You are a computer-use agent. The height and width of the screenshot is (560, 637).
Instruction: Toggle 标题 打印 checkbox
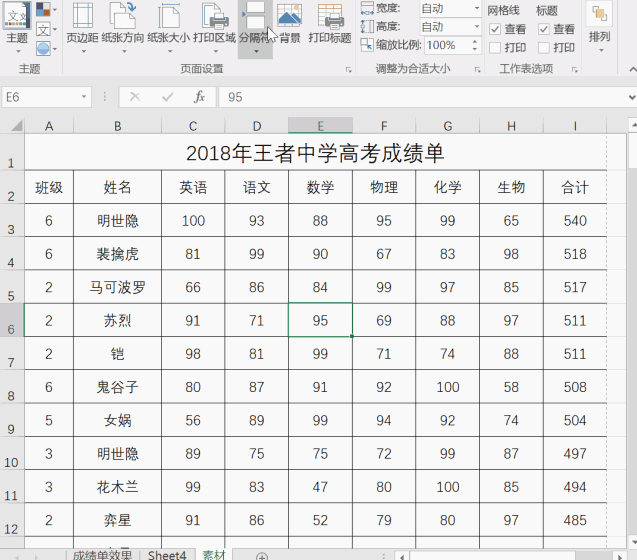(x=544, y=48)
